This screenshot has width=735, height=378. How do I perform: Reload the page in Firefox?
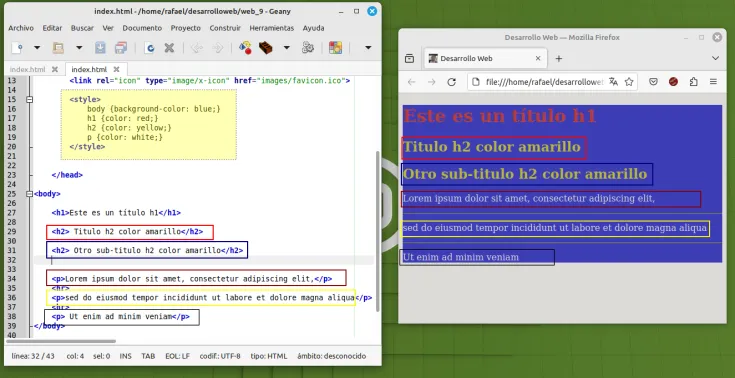pos(451,82)
